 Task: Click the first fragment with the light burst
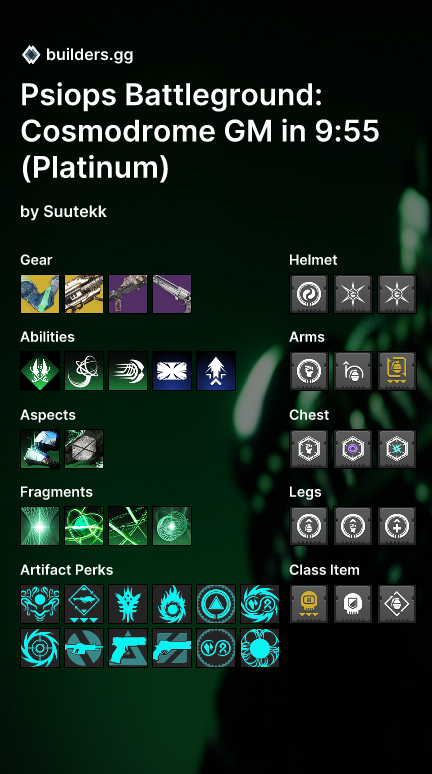(x=40, y=526)
